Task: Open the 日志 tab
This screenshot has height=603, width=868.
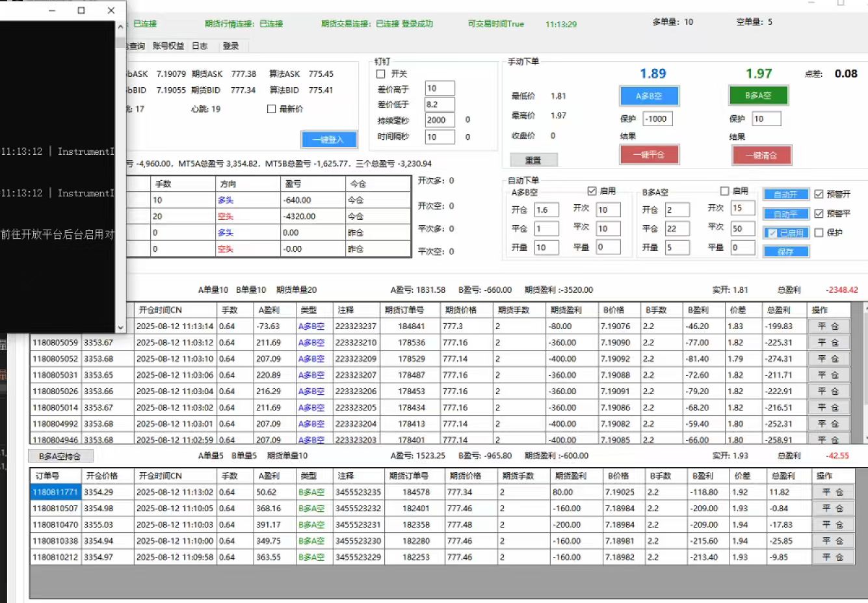Action: (x=200, y=46)
